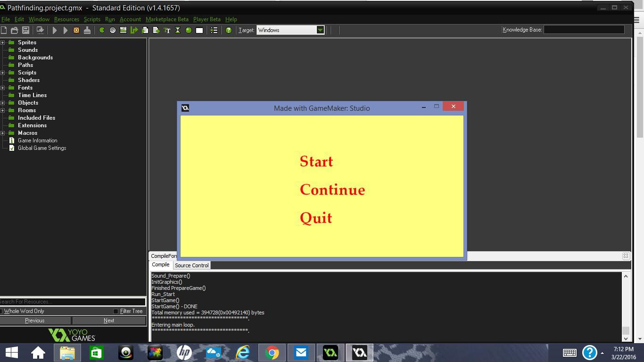The height and width of the screenshot is (362, 644).
Task: Click the Search For Resources field
Action: coord(73,302)
